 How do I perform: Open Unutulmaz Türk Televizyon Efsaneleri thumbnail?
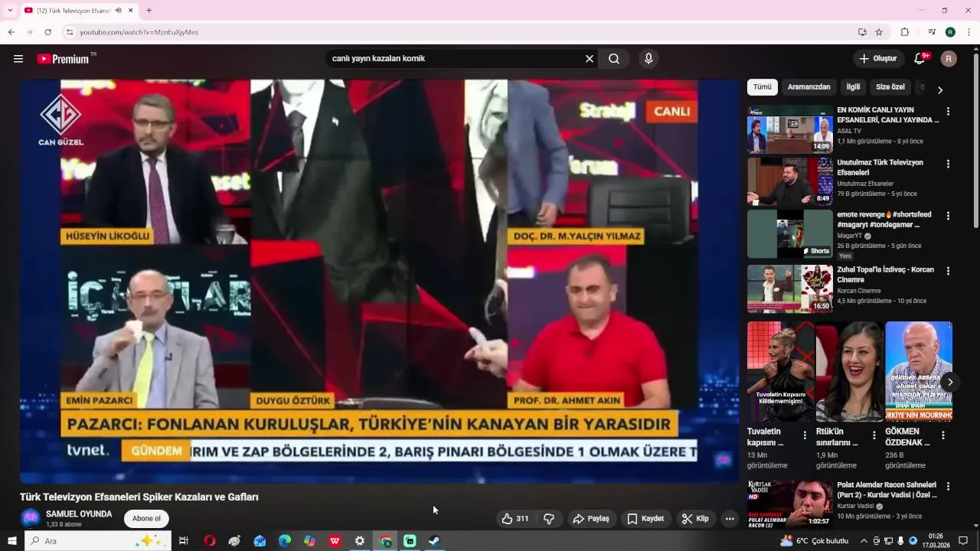click(x=790, y=182)
